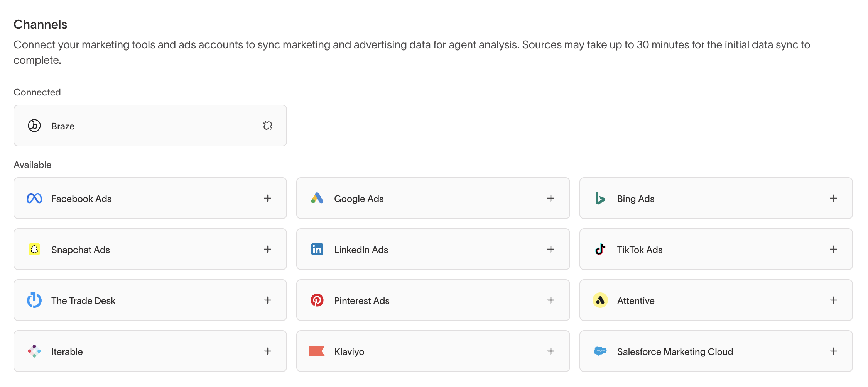Image resolution: width=868 pixels, height=387 pixels.
Task: Select the Snapchat Ads label
Action: [x=81, y=250]
